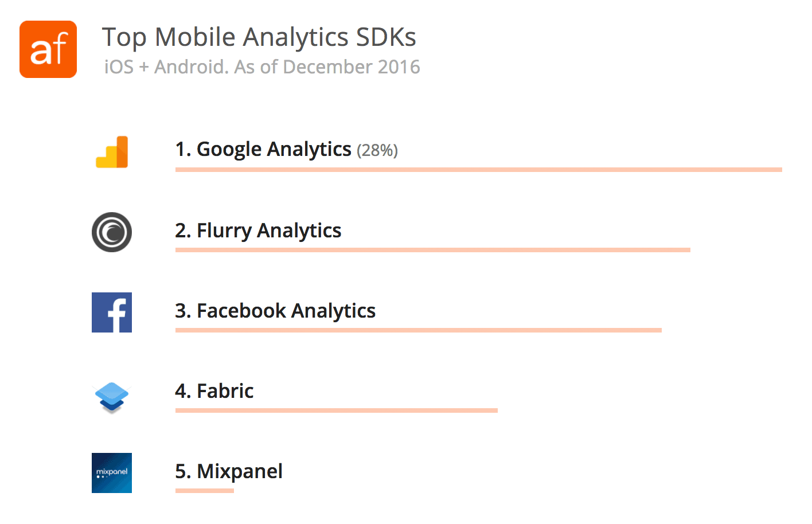
Task: Click the '4. Fabric' label
Action: pos(214,391)
